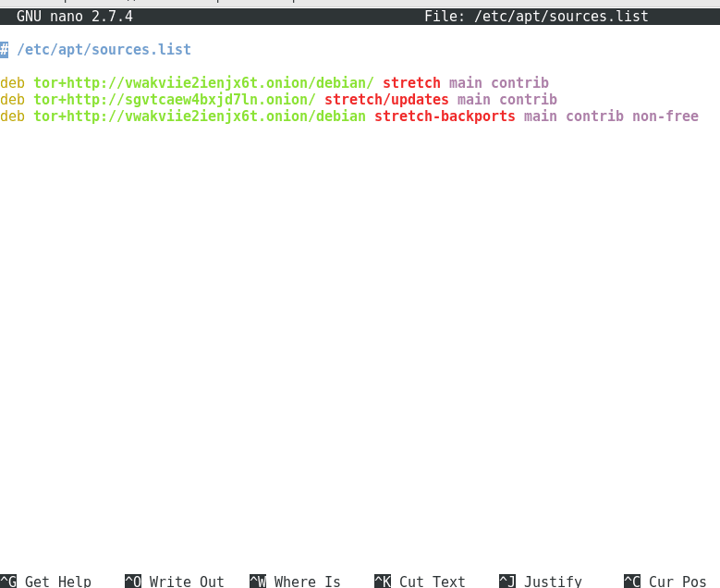Click the word 'stretch' on the first deb line
Image resolution: width=720 pixels, height=588 pixels.
pos(411,82)
